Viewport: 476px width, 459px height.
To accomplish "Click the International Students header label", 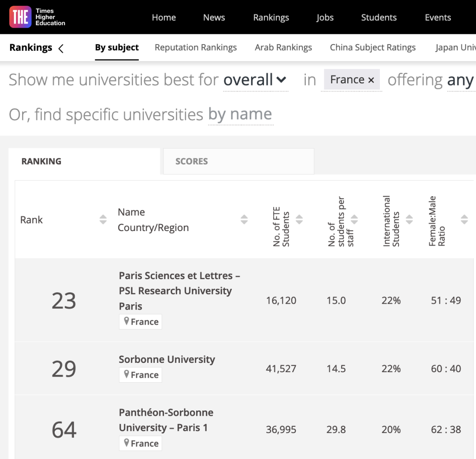I will 391,221.
